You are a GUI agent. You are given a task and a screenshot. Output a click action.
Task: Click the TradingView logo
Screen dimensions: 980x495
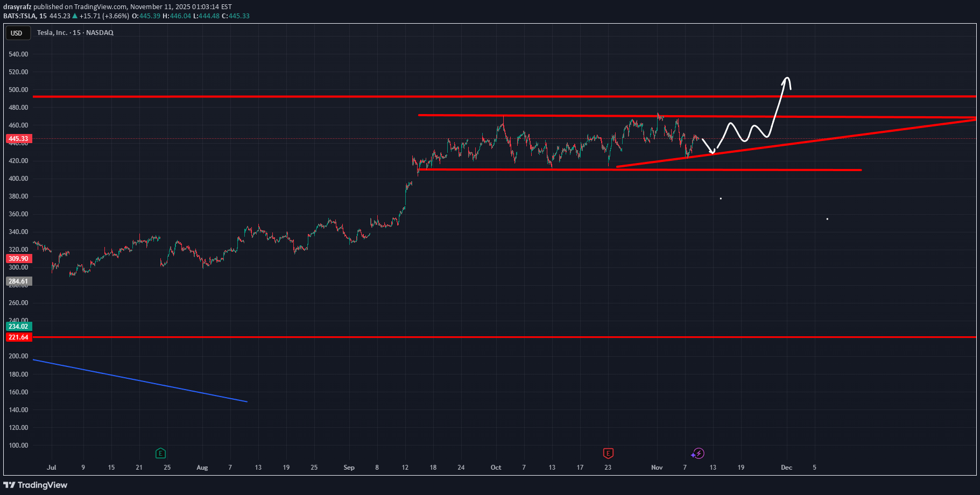(36, 485)
